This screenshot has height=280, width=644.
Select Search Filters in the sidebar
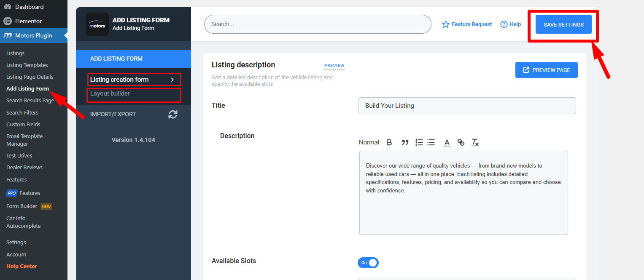pyautogui.click(x=22, y=112)
